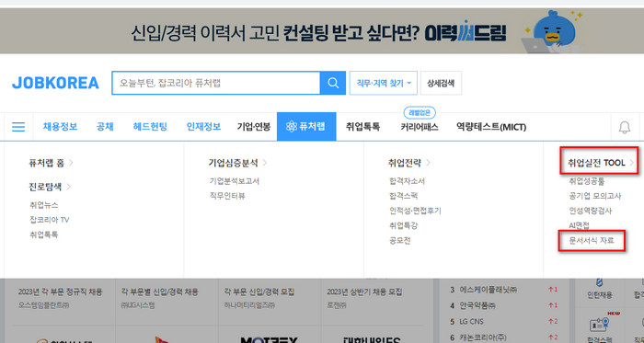Open the 공기업 모의고사 link
The width and height of the screenshot is (644, 343).
tap(595, 196)
